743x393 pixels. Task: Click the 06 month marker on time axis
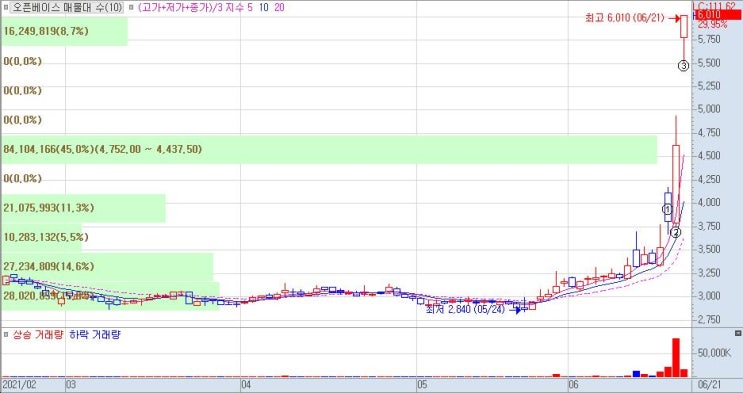click(x=573, y=384)
